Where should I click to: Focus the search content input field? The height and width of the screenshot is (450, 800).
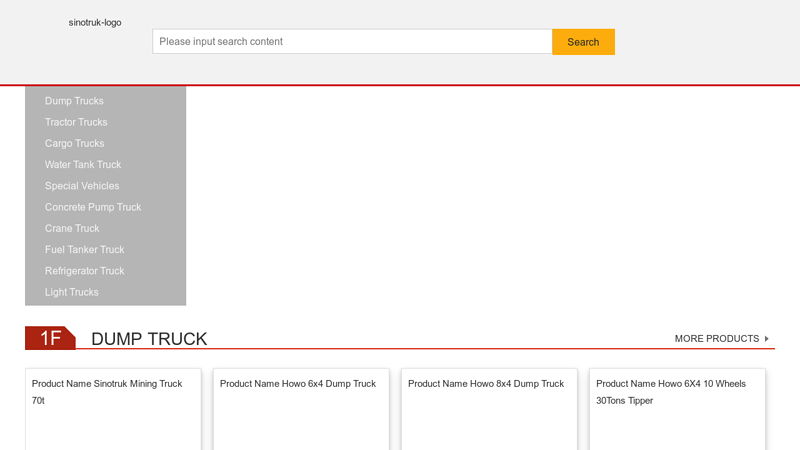point(352,41)
